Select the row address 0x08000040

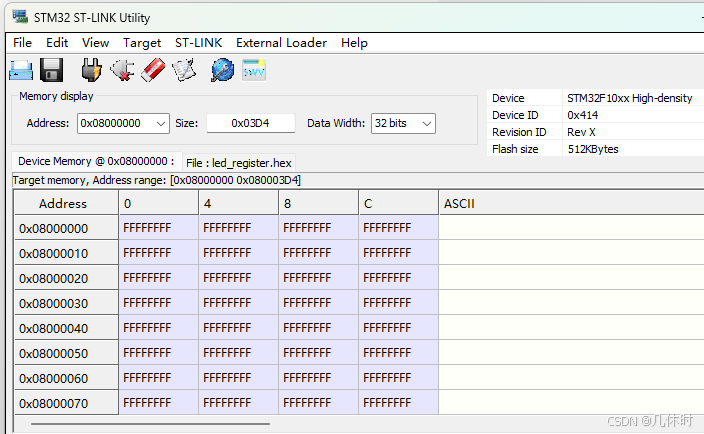[66, 329]
